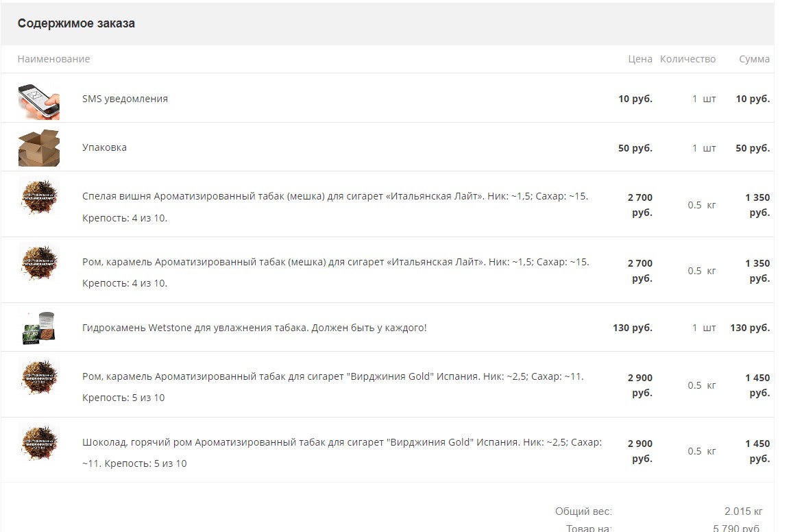
Task: Open the Вирджиния Gold Ром, карамель image
Action: click(x=38, y=378)
